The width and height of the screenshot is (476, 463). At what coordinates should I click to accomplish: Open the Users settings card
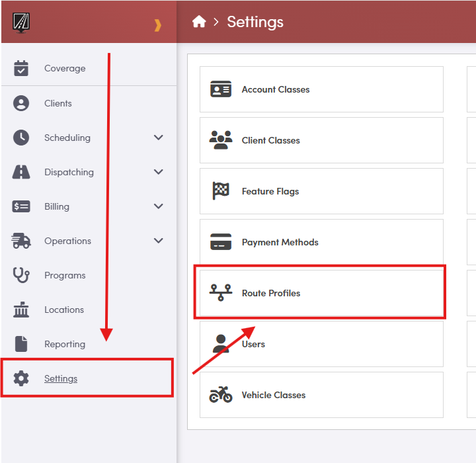tap(321, 344)
